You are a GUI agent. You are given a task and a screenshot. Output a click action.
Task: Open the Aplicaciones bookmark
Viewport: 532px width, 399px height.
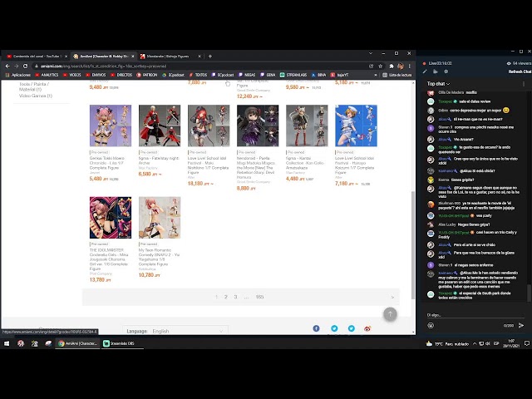point(18,75)
